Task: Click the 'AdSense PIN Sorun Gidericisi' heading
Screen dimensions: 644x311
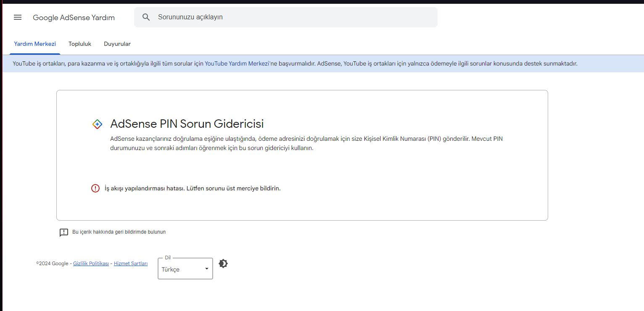Action: click(x=187, y=124)
